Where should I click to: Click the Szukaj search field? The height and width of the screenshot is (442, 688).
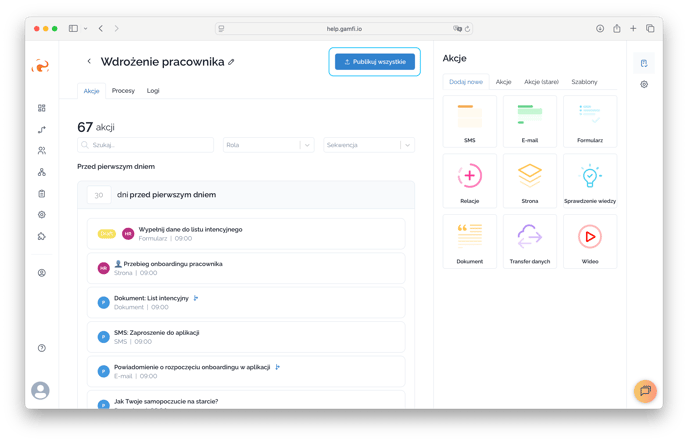[146, 145]
